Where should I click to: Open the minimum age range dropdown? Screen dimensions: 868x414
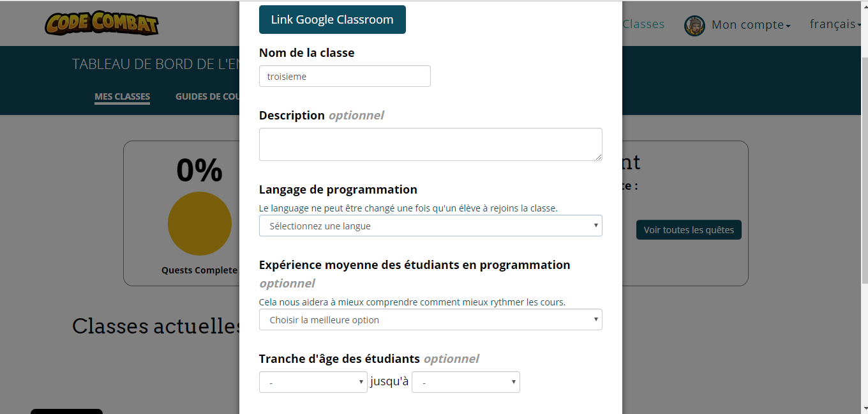313,382
